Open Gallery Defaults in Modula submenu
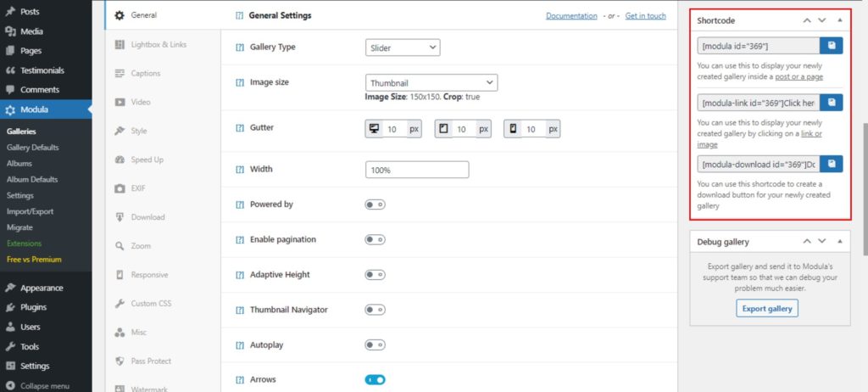Screen dimensions: 868x392 33,148
